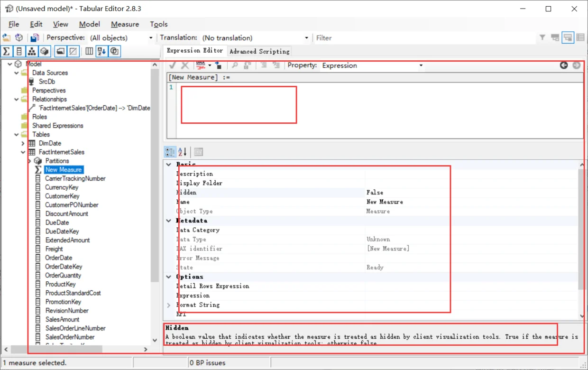
Task: Click the overlapping-squares icon after the A-Z sort
Action: pyautogui.click(x=114, y=51)
